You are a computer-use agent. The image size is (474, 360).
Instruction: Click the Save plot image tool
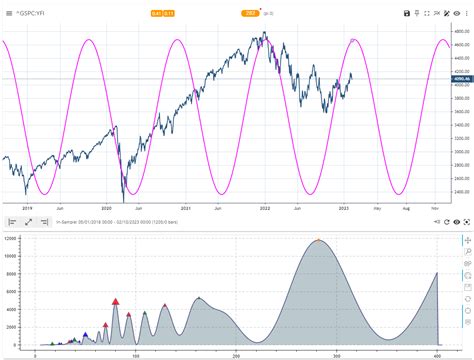tap(468, 287)
